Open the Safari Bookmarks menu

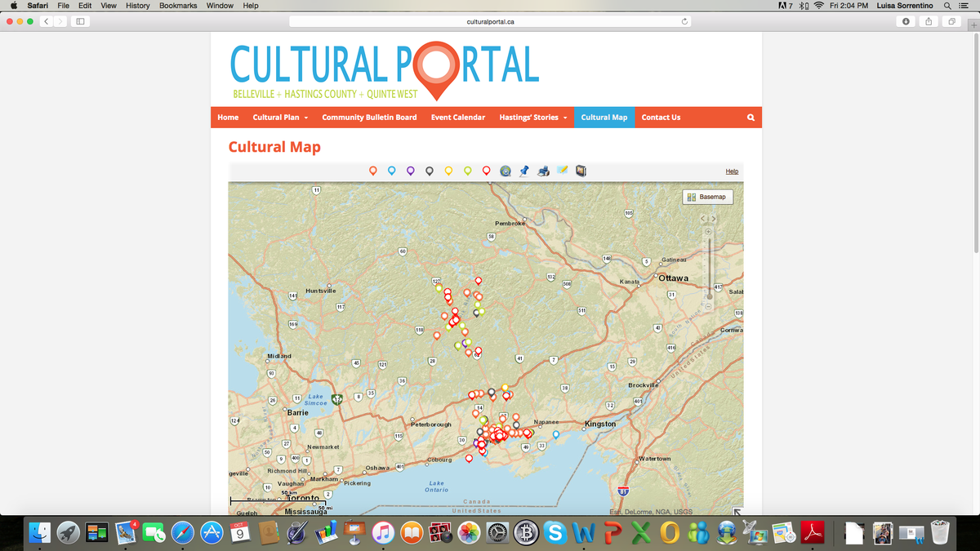[x=178, y=6]
